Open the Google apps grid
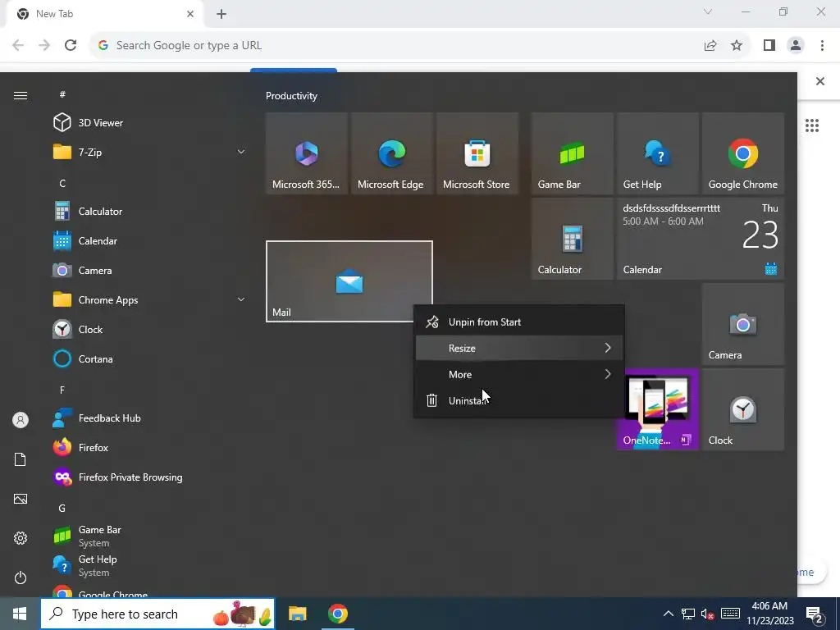The image size is (840, 630). coord(812,126)
